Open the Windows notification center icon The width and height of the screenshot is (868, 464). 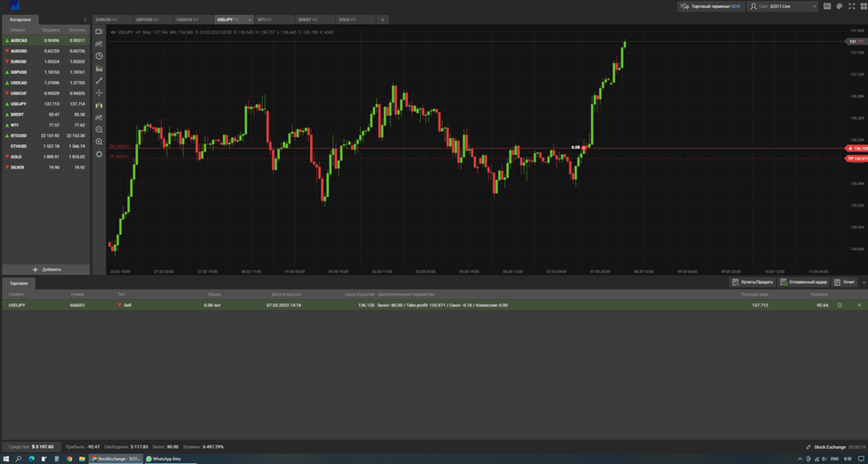(860, 459)
